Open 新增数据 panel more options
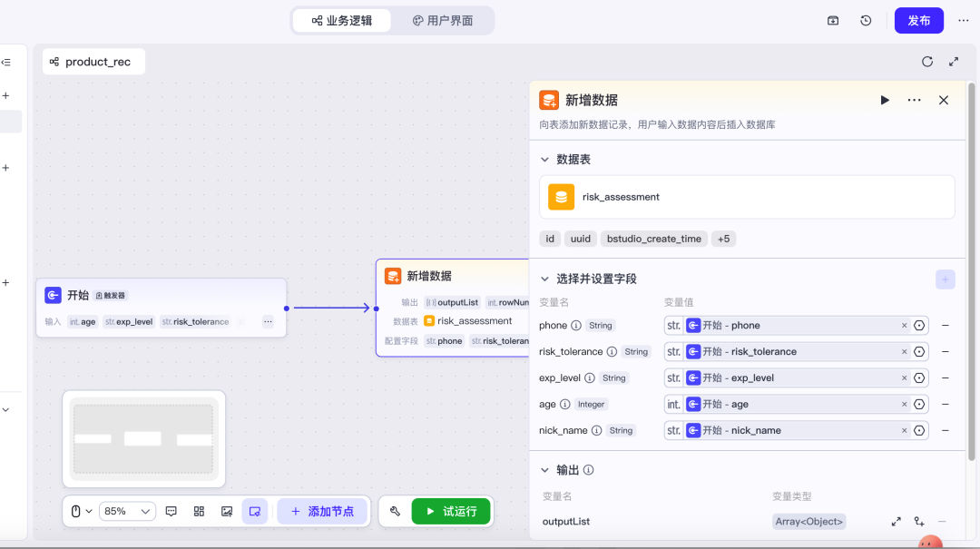 point(915,100)
